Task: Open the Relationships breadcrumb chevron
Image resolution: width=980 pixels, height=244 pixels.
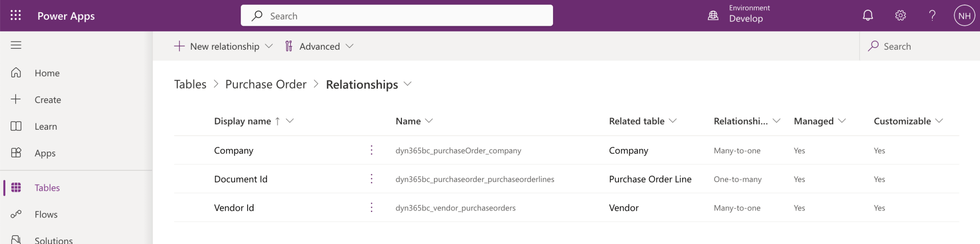Action: coord(408,84)
